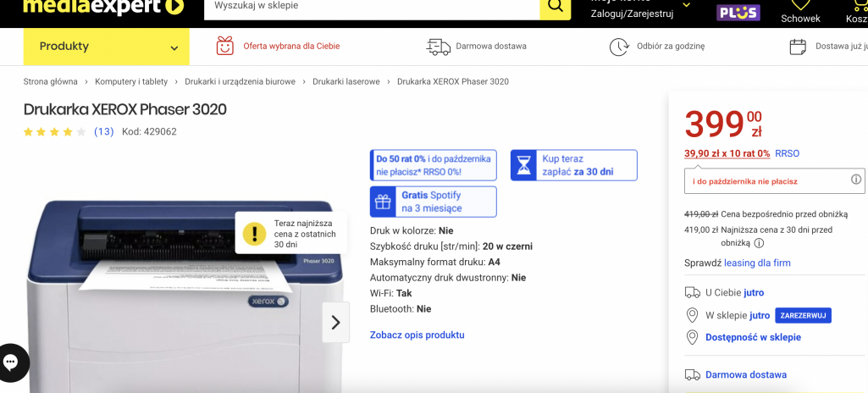868x393 pixels.
Task: Open 'Drukarki i urządzenia biurowe' breadcrumb
Action: [240, 82]
